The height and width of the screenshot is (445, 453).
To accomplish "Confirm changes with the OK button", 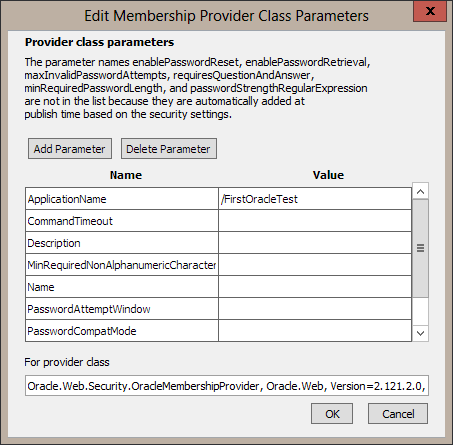I will [x=332, y=414].
